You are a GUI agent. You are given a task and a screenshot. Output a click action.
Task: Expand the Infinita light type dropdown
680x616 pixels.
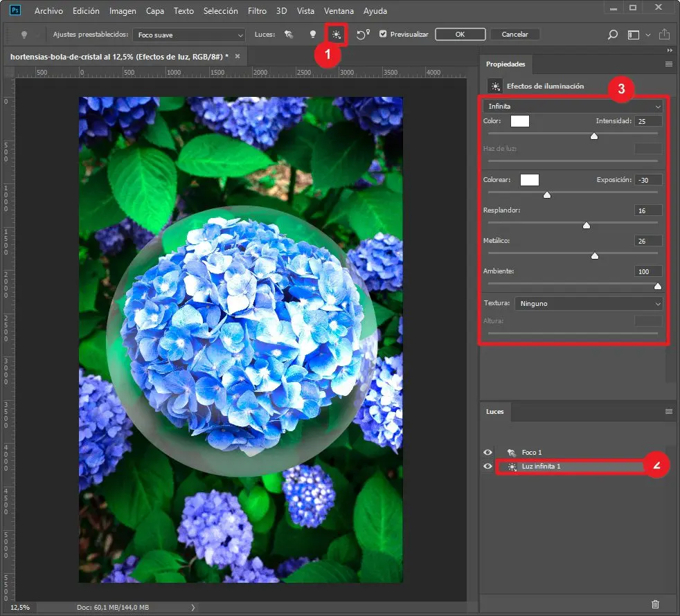tap(573, 107)
